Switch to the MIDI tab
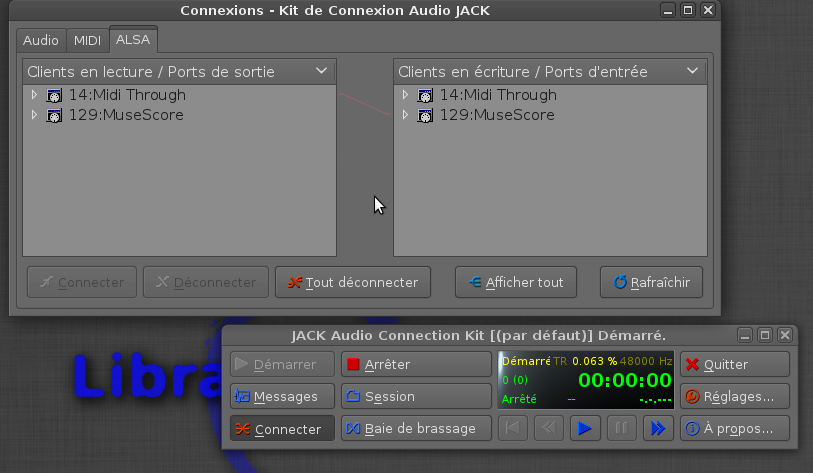 87,40
